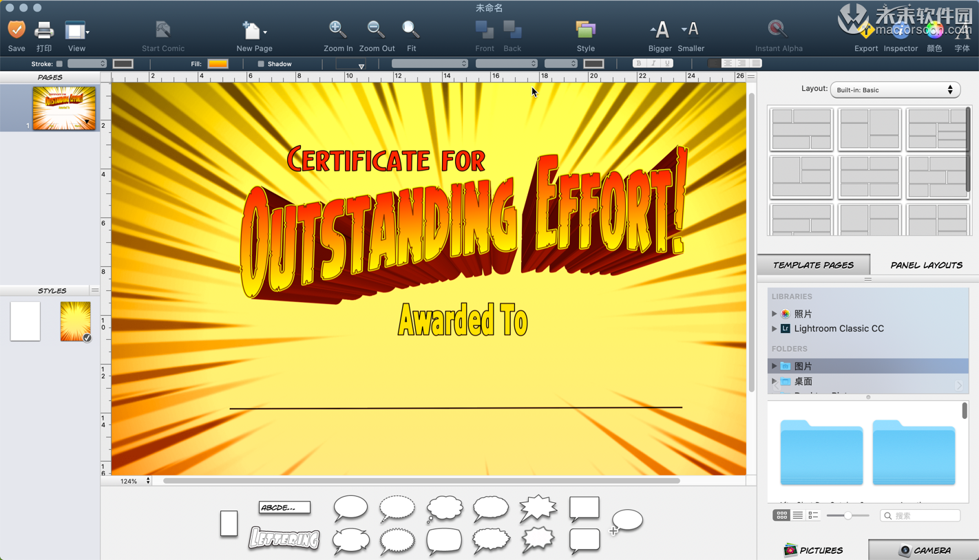This screenshot has width=979, height=560.
Task: Select page 1 thumbnail
Action: [64, 108]
